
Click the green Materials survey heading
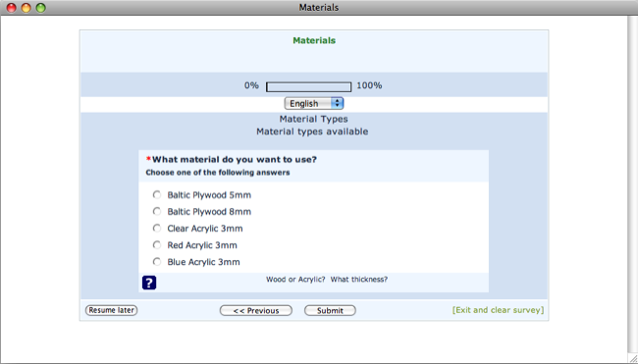(314, 40)
